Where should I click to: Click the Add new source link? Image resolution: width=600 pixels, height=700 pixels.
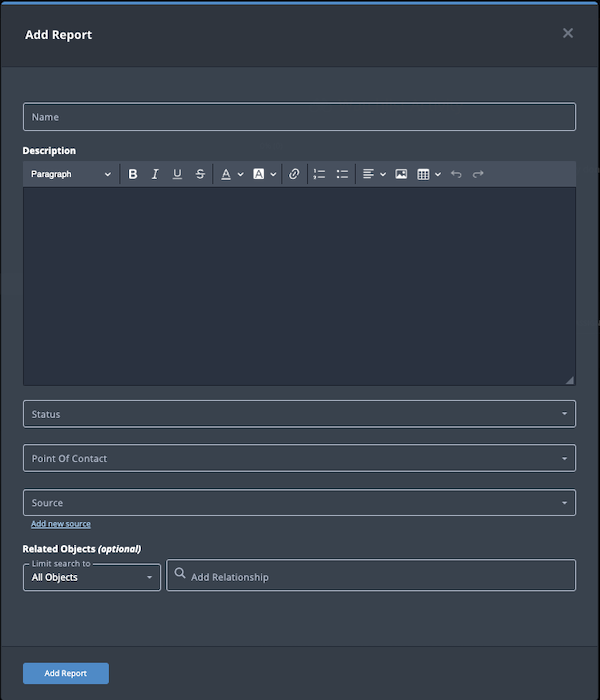point(61,524)
